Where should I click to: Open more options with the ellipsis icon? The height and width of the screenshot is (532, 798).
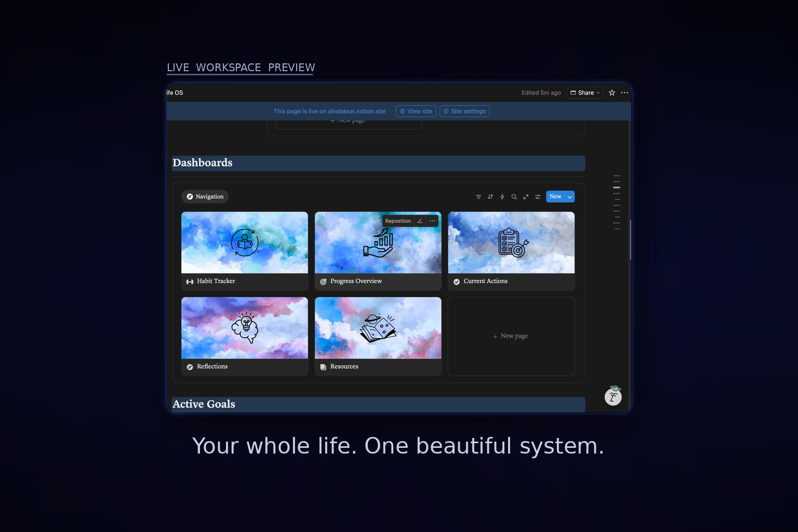(624, 92)
